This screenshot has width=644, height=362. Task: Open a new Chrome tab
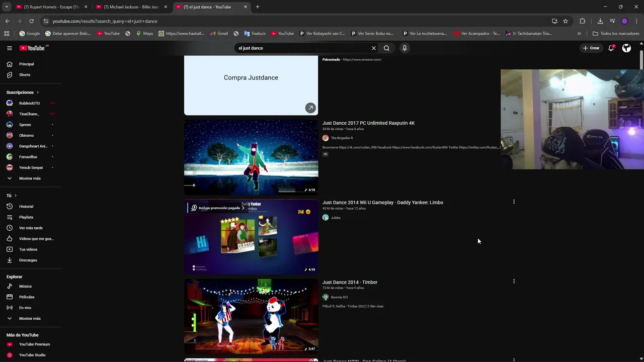[257, 7]
